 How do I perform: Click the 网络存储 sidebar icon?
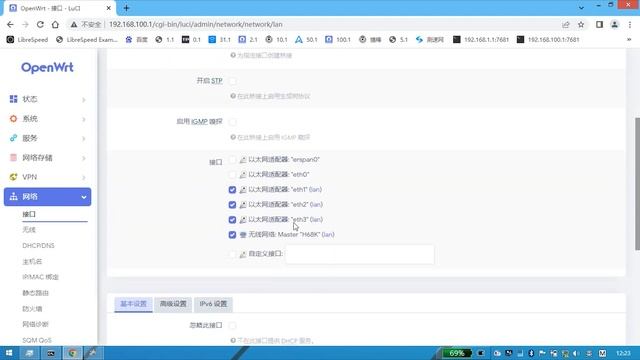pos(13,158)
